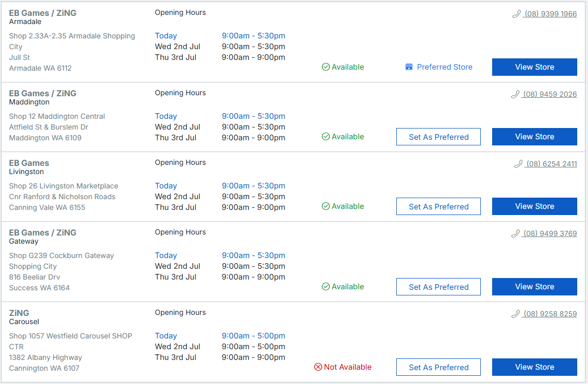Click Today hours 9:00am - 5:00pm Carousel
The image size is (588, 384).
click(x=253, y=336)
